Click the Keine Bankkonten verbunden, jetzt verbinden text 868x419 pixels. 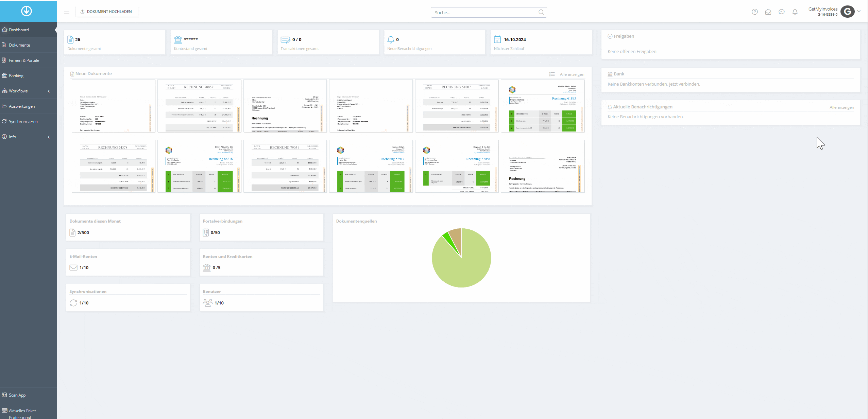point(654,84)
